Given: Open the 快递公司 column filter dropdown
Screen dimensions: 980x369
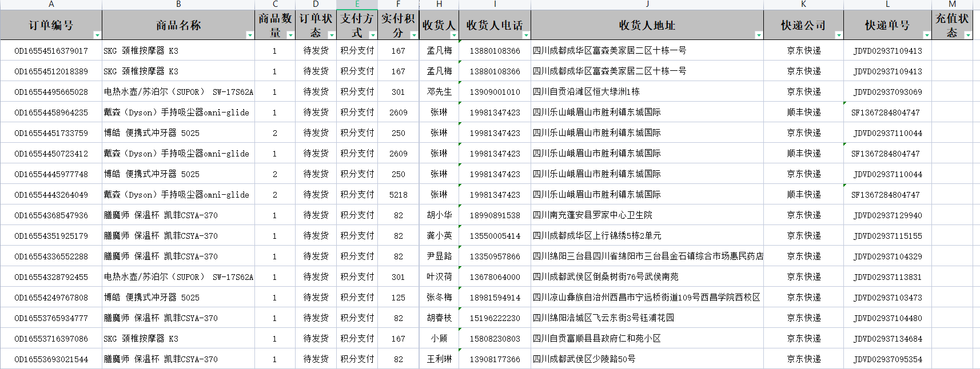Looking at the screenshot, I should pyautogui.click(x=839, y=35).
